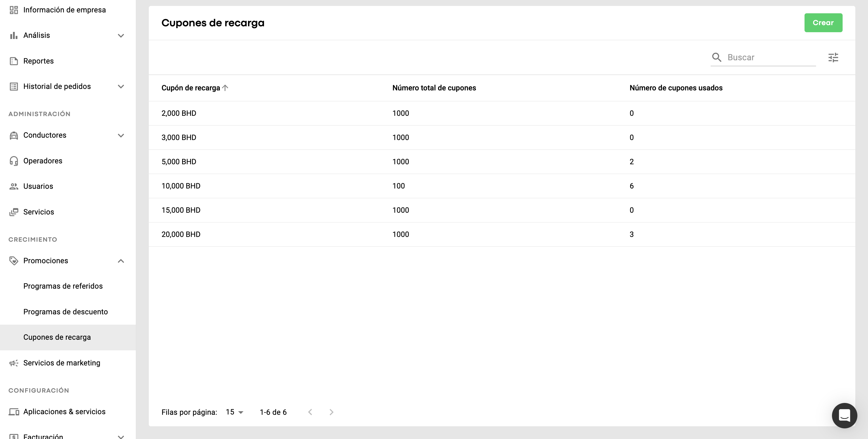Expand Historial de pedidos submenu

(121, 87)
